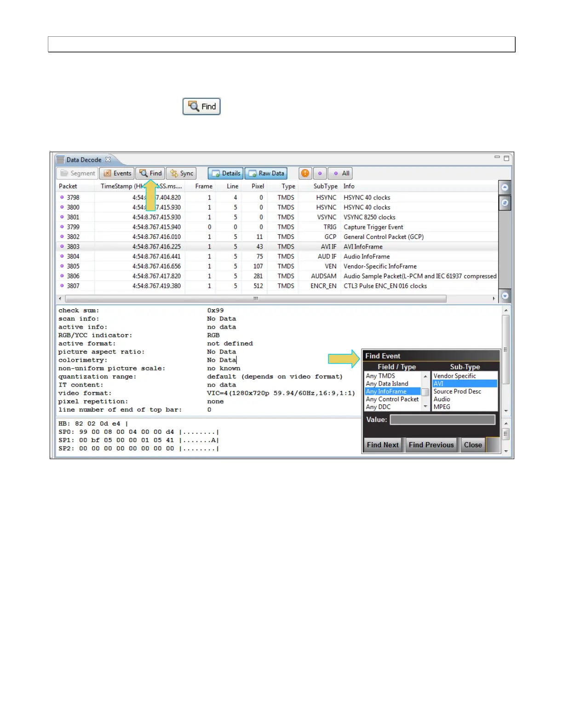563x728 pixels.
Task: Select Audio sub-type
Action: click(x=465, y=399)
